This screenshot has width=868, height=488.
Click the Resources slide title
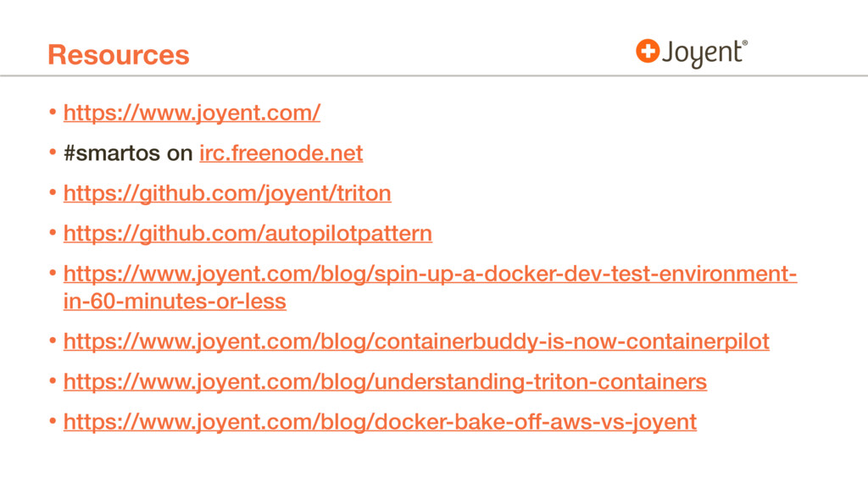(x=119, y=55)
